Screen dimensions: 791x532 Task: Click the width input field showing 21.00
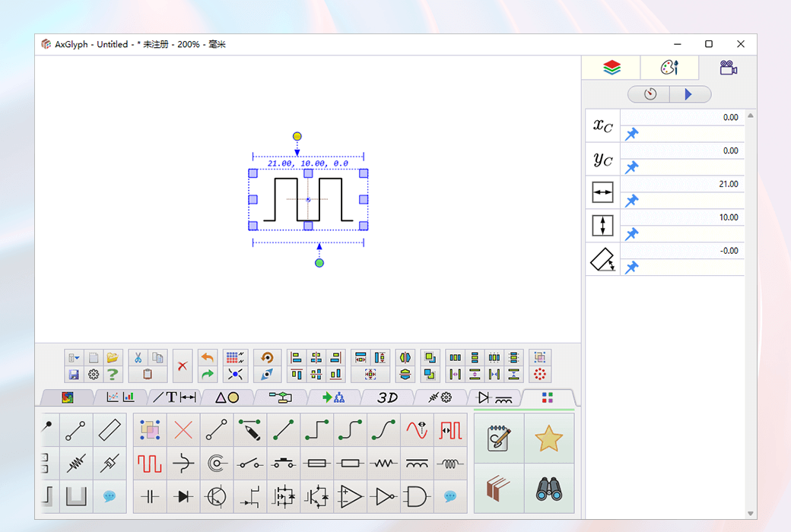707,184
